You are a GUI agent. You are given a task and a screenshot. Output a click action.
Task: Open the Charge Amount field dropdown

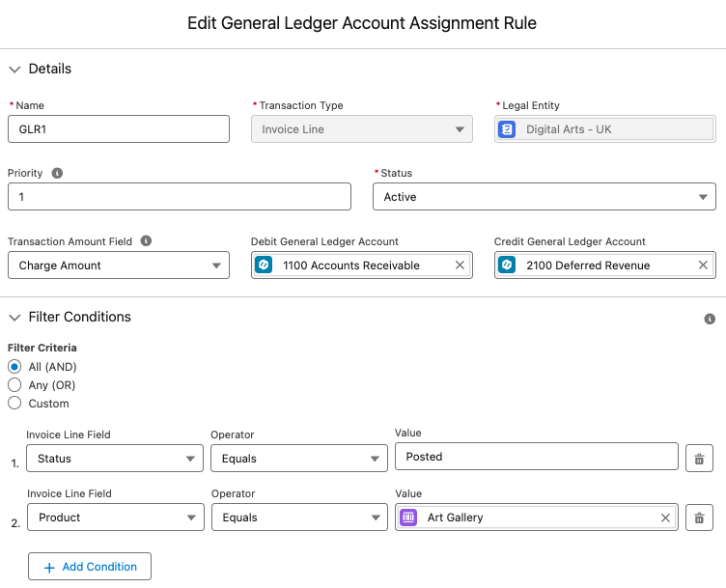point(118,266)
